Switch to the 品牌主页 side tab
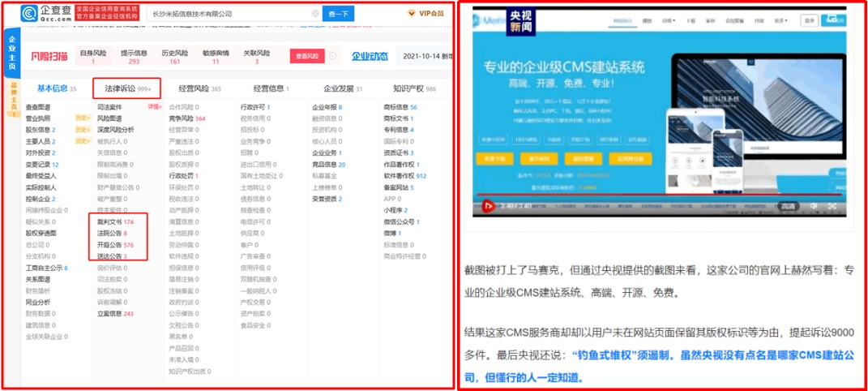Viewport: 868px width, 391px height. [x=13, y=99]
